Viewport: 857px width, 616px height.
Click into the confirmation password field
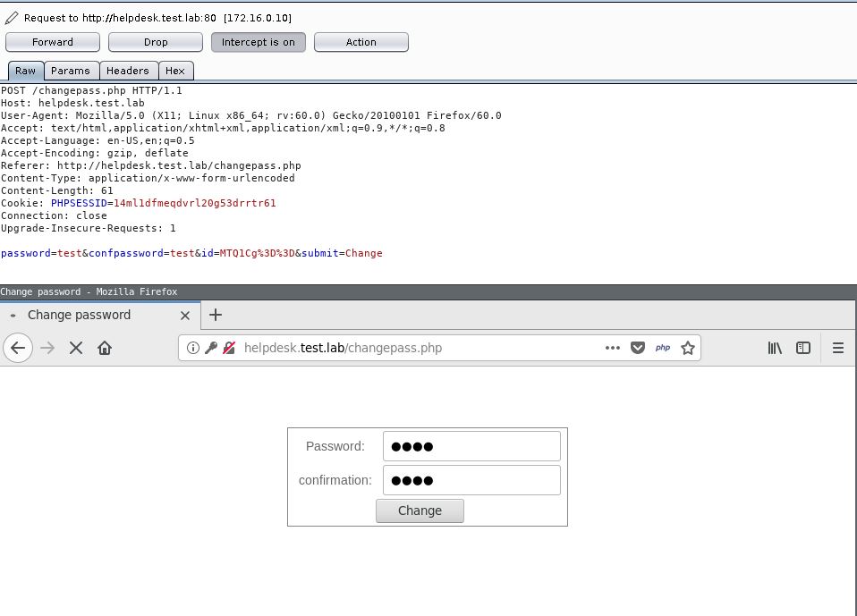[471, 480]
